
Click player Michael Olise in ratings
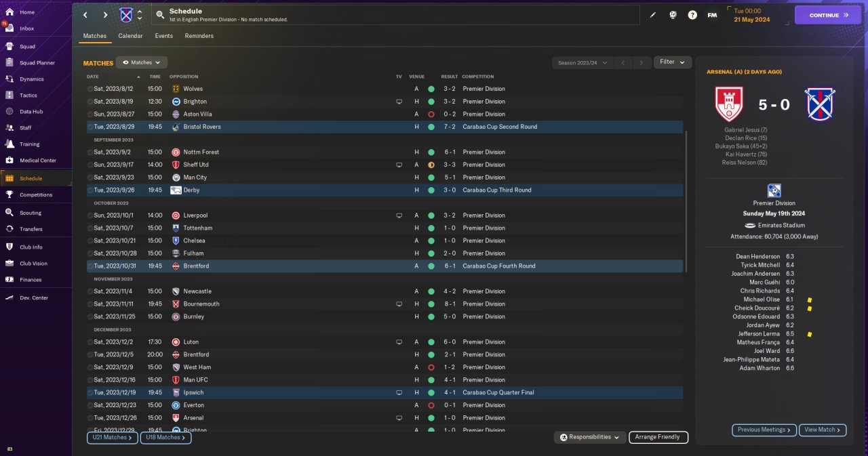[x=762, y=299]
